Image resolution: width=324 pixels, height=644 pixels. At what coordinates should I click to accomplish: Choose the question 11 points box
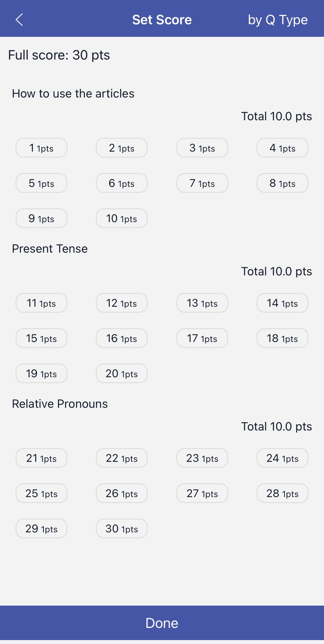41,303
